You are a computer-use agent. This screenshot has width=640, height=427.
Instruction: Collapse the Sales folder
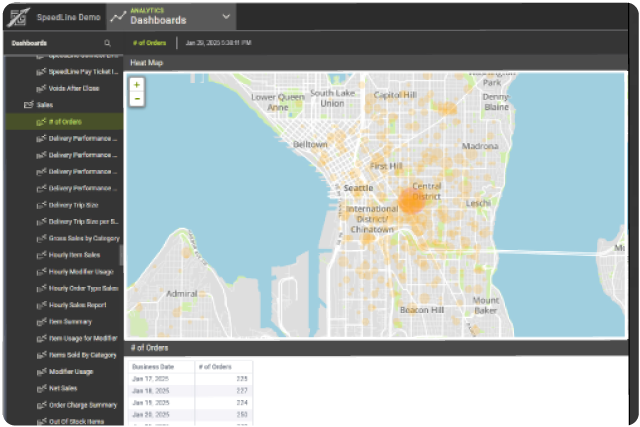[45, 105]
